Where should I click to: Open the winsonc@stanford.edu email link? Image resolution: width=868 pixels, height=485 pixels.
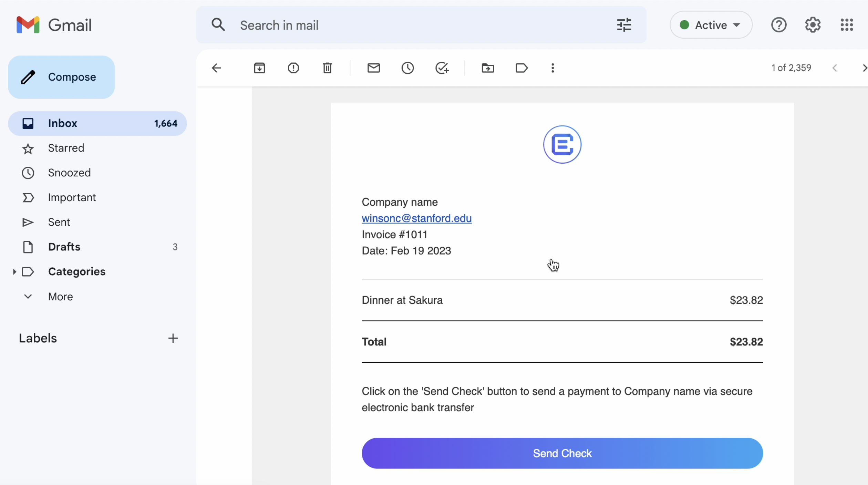pos(416,218)
